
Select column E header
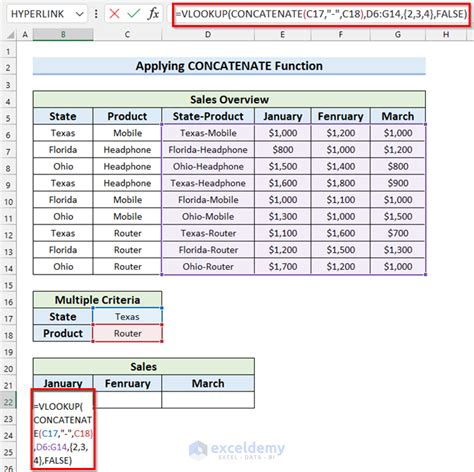pyautogui.click(x=282, y=34)
